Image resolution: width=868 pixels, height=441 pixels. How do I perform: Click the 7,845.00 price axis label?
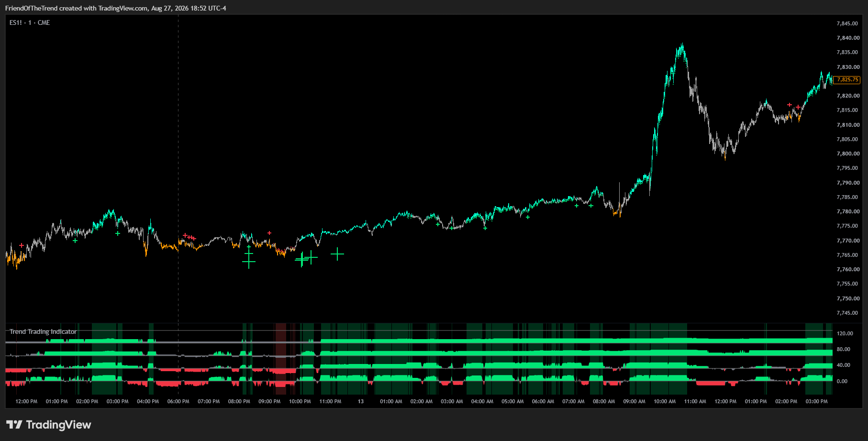(x=847, y=23)
